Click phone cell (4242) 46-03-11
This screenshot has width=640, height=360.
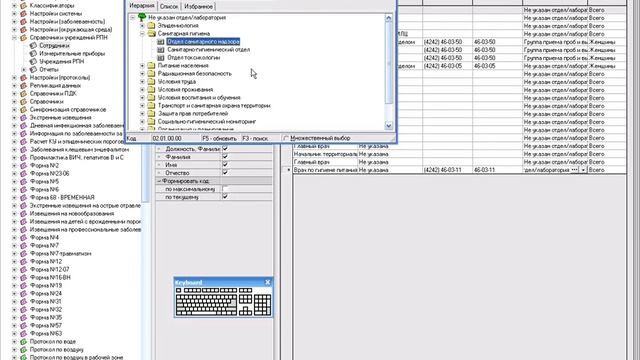[447, 170]
